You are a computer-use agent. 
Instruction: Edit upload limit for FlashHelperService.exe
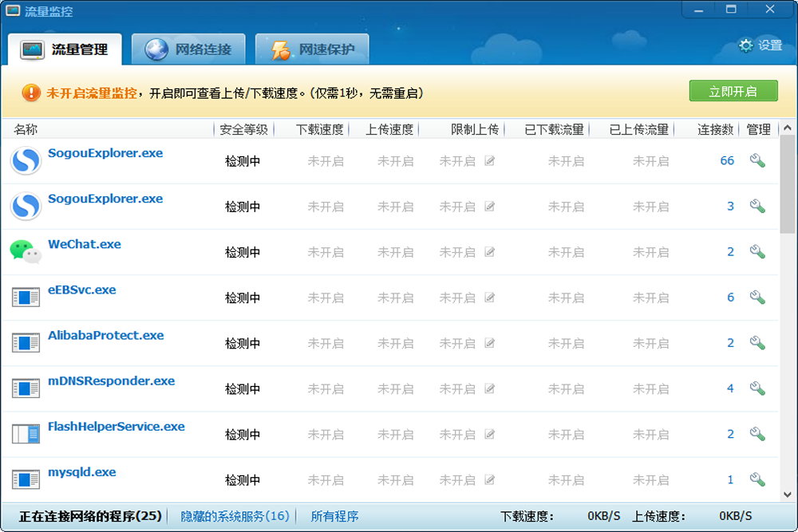coord(490,435)
